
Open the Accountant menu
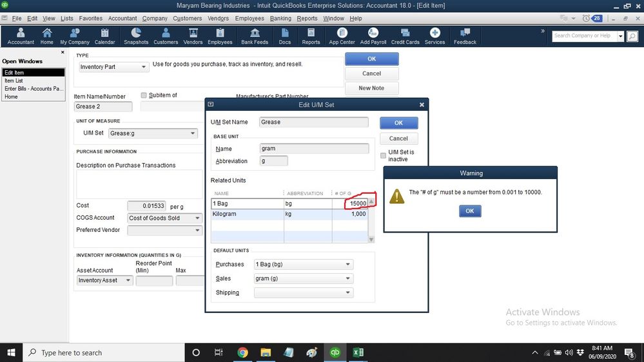point(122,19)
